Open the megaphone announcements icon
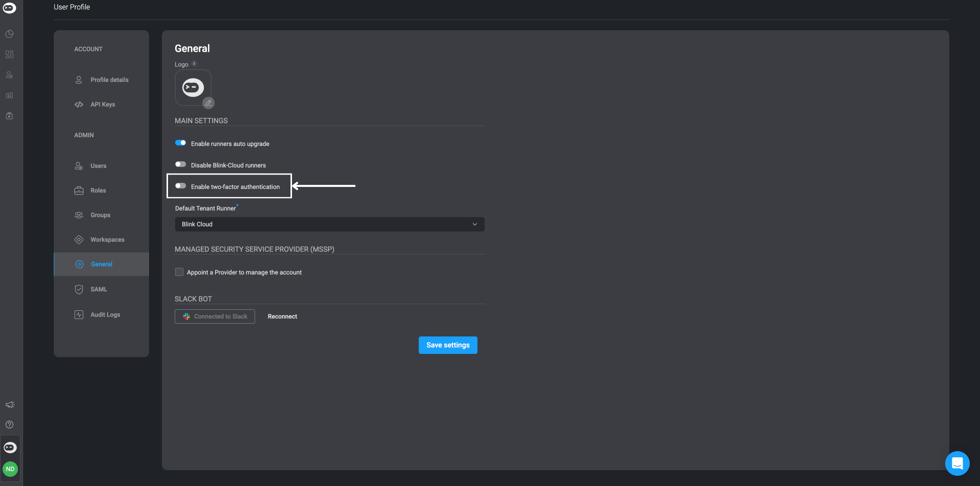980x486 pixels. [x=10, y=405]
